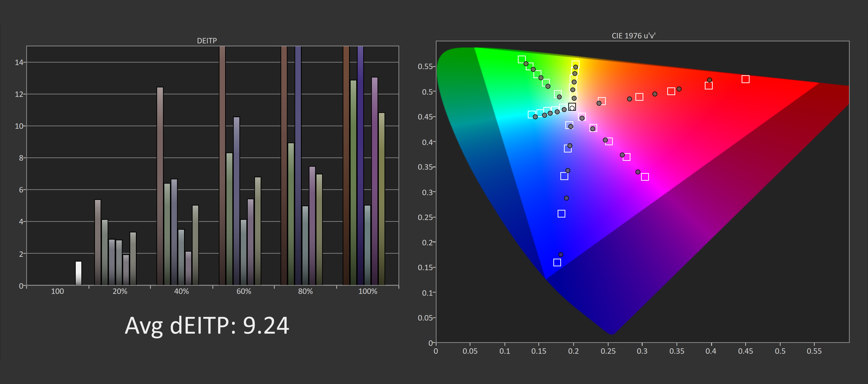Click the topmost yellow target square
Screen dimensions: 868x384
[x=576, y=64]
